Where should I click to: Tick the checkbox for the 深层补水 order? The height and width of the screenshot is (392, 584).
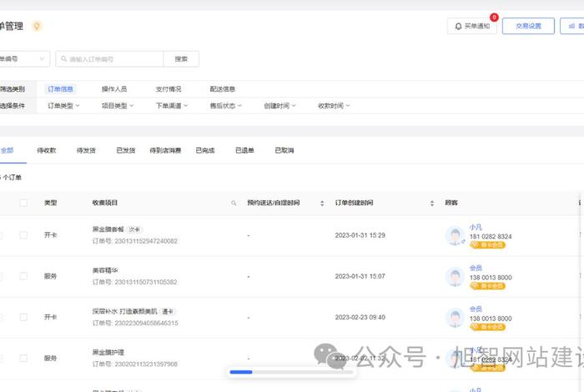point(23,317)
